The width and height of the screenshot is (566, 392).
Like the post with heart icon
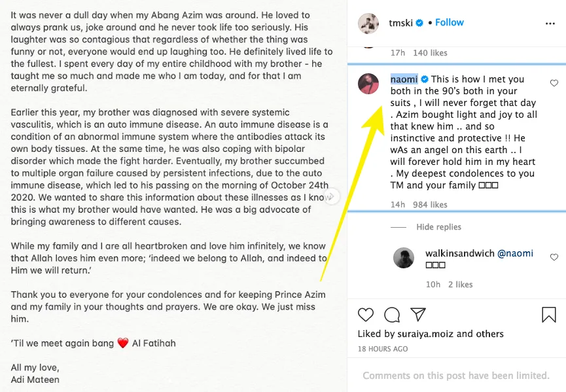pos(366,315)
